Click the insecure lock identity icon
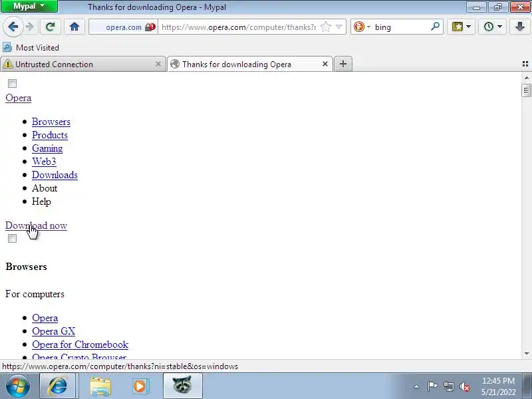Screen dimensions: 532x399 pyautogui.click(x=150, y=27)
